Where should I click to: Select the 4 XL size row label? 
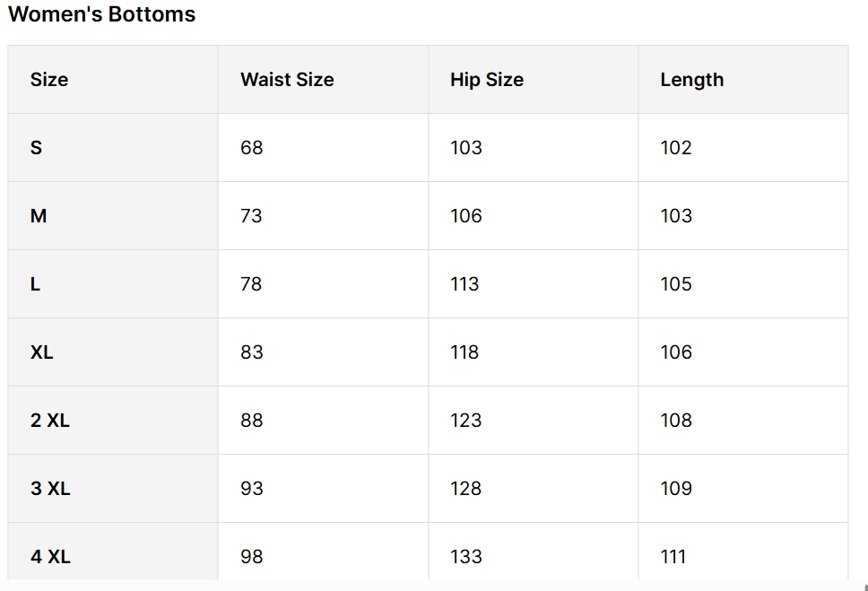[50, 557]
